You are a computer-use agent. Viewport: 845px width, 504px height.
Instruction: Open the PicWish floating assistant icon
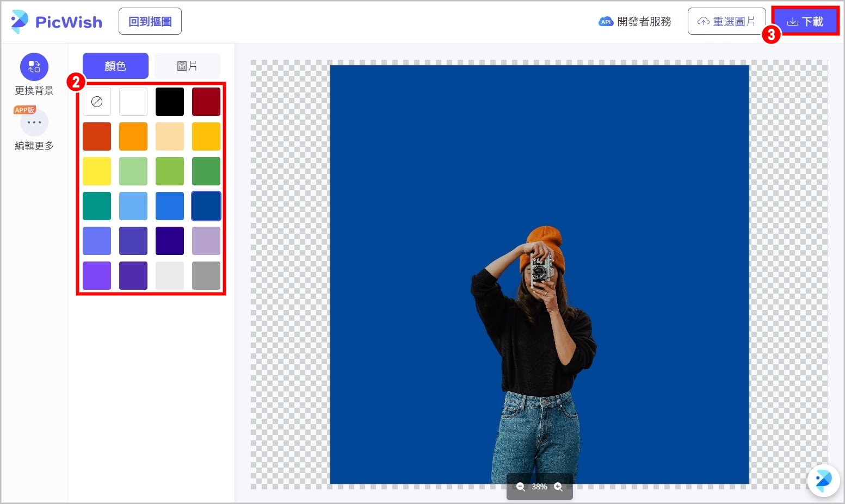coord(823,480)
